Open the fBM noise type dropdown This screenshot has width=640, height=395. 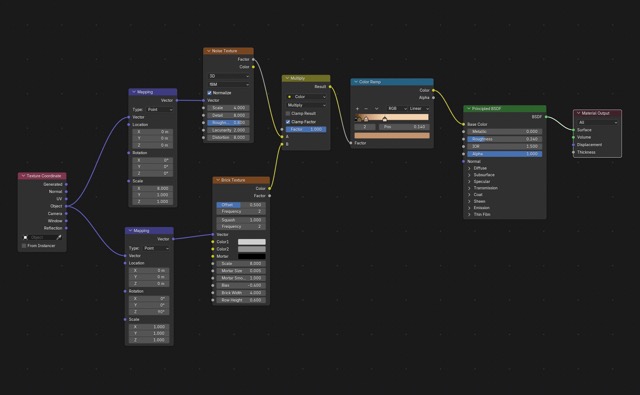[229, 84]
